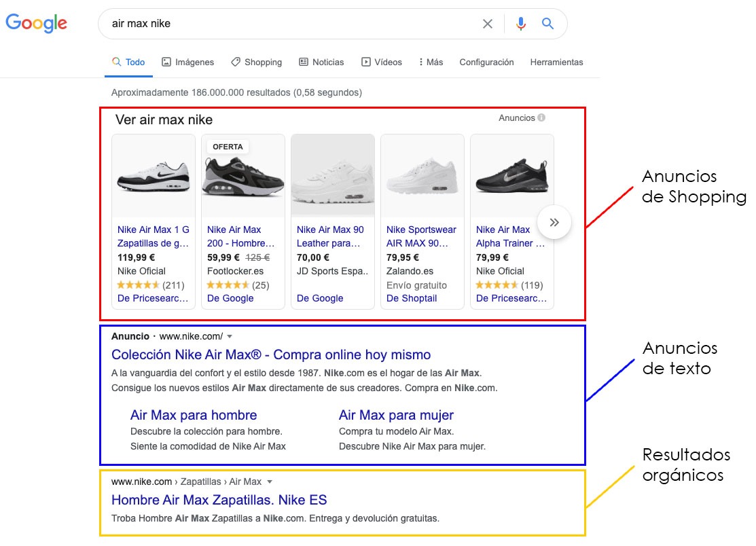
Task: Open the Noticias tab
Action: 321,62
